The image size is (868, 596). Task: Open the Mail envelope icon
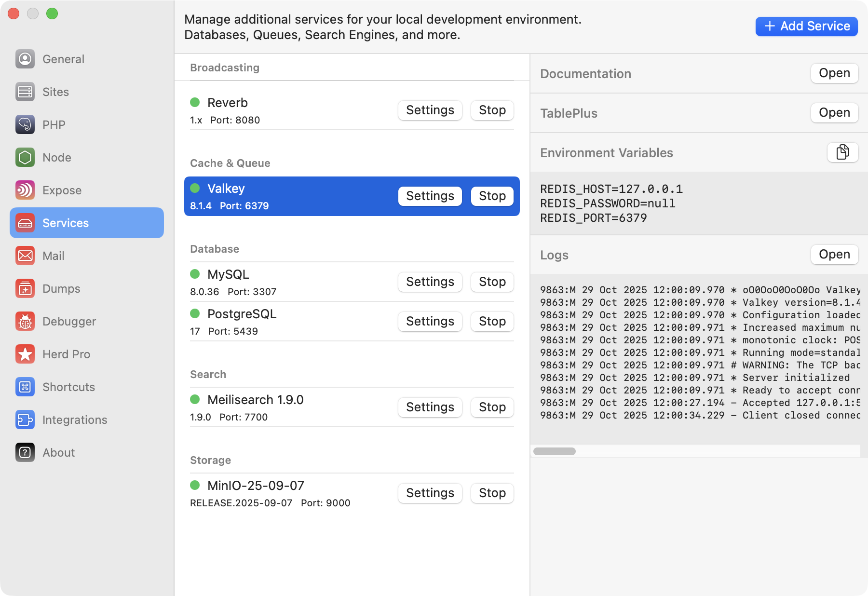coord(25,256)
